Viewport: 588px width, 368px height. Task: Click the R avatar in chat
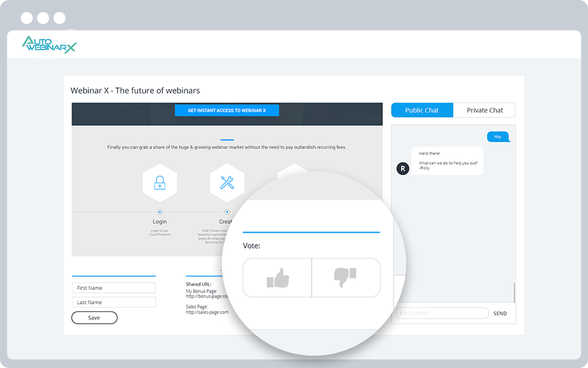(x=402, y=168)
